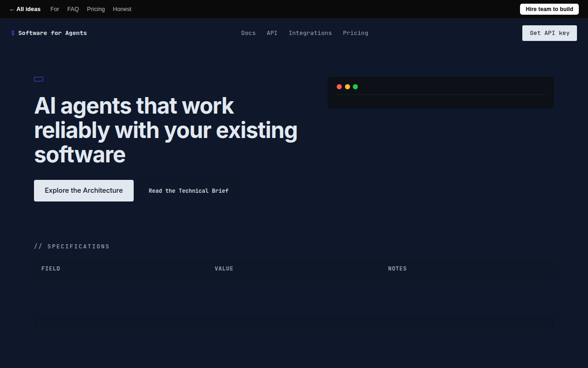Click the yellow dot in terminal window
This screenshot has height=368, width=588.
(x=347, y=87)
